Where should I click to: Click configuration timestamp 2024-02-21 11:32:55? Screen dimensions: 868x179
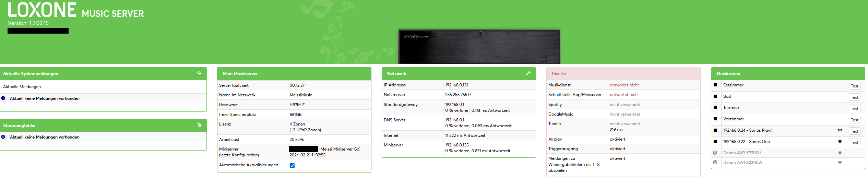pos(307,155)
